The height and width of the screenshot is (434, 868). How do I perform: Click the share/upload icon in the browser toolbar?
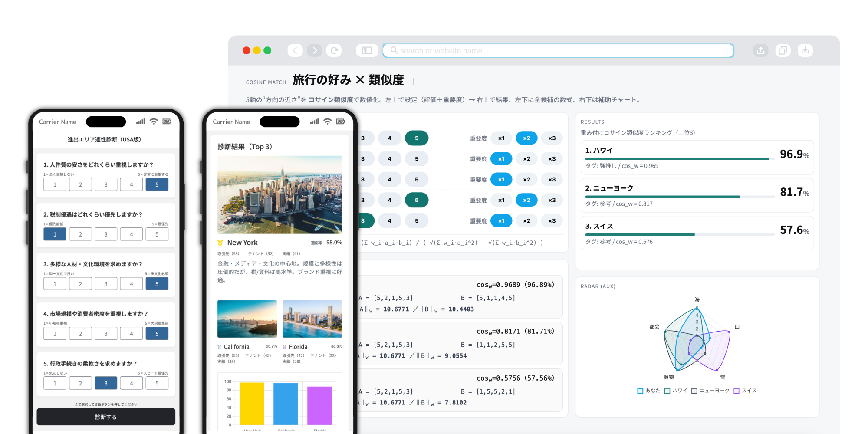coord(760,50)
